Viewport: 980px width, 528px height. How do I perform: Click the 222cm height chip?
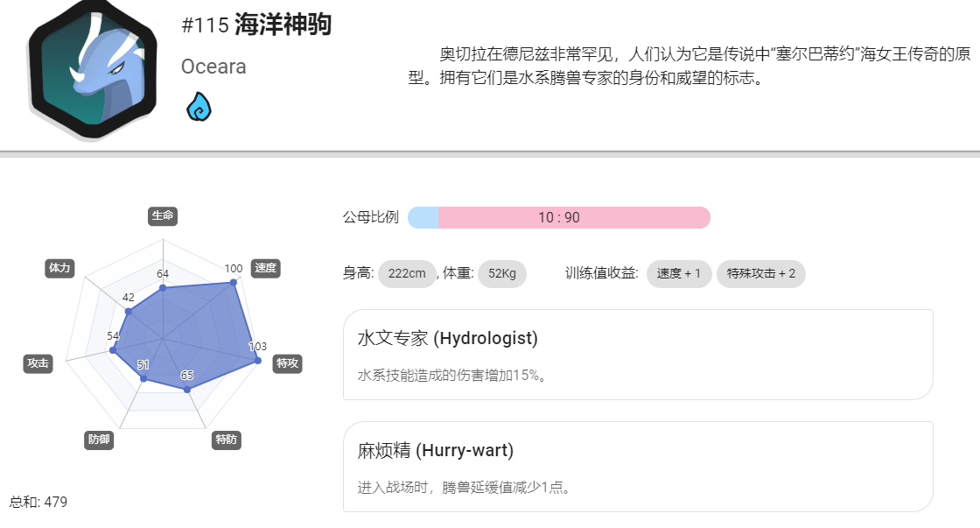[x=407, y=274]
